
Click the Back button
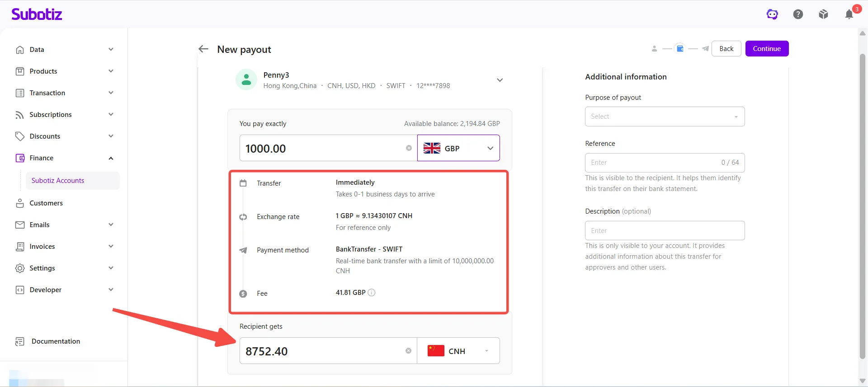click(726, 49)
